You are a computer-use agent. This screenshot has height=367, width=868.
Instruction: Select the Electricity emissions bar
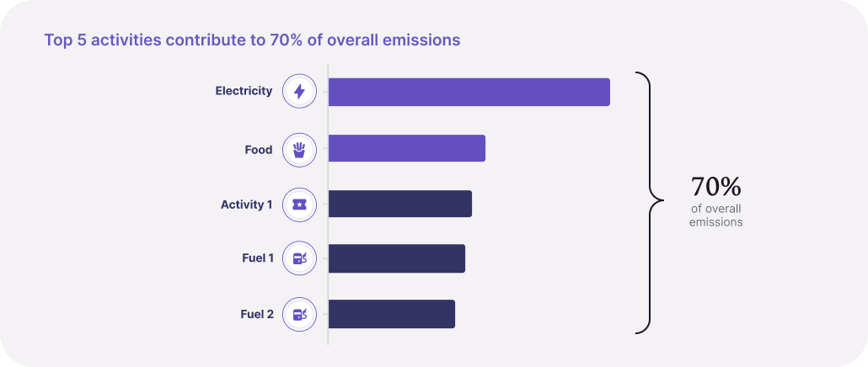(x=469, y=92)
